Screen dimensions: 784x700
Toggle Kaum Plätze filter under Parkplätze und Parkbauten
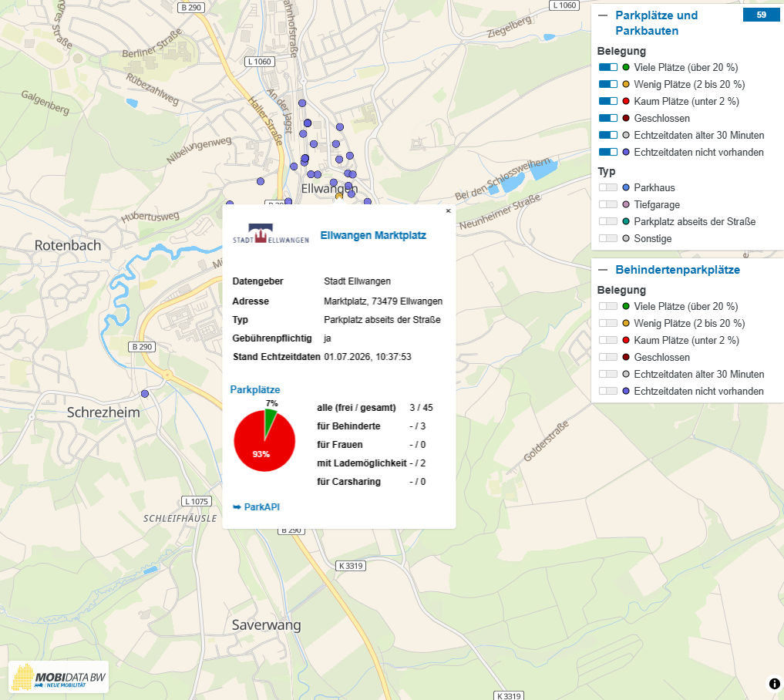[x=608, y=101]
